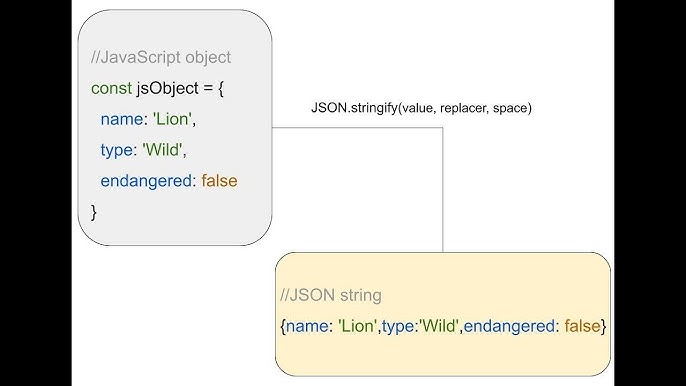Image resolution: width=686 pixels, height=386 pixels.
Task: Click the '//JSON string' comment
Action: 331,295
